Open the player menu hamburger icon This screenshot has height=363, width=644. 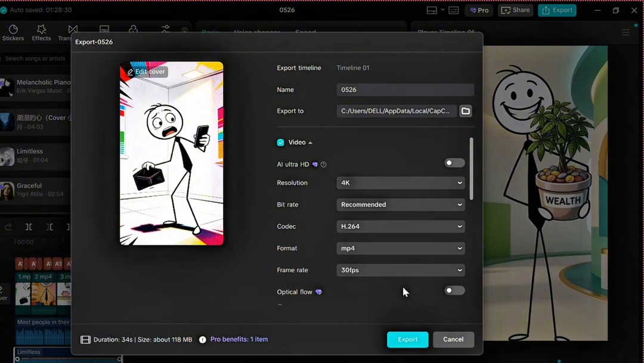click(x=626, y=32)
